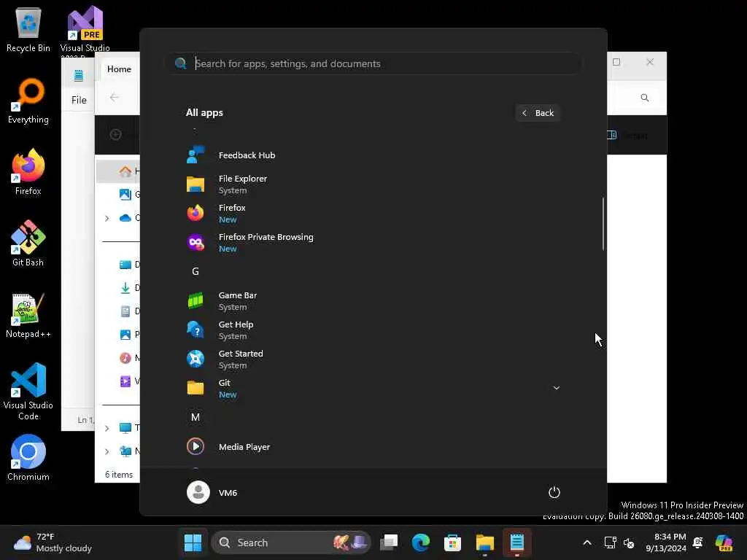Expand the This PC node in File Explorer
747x560 pixels.
(107, 428)
